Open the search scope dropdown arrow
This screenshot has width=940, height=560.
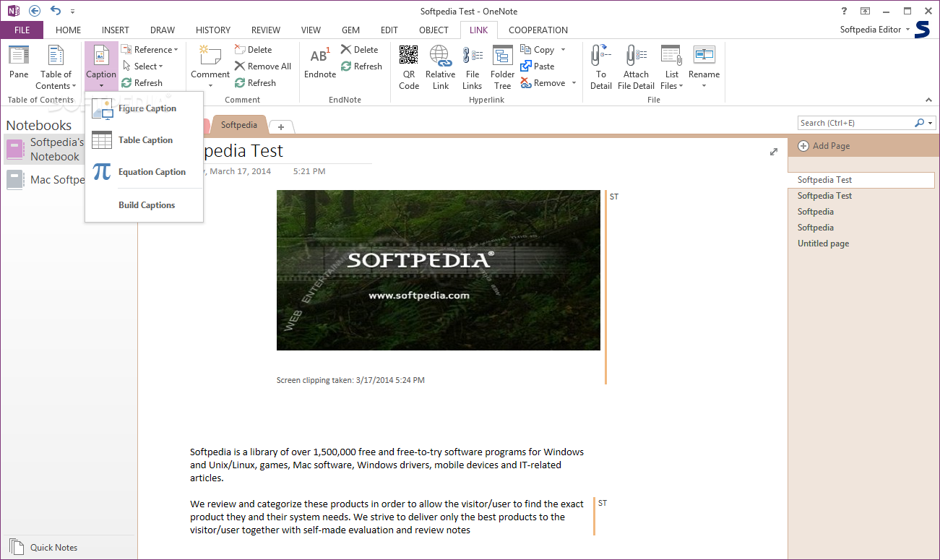[930, 123]
